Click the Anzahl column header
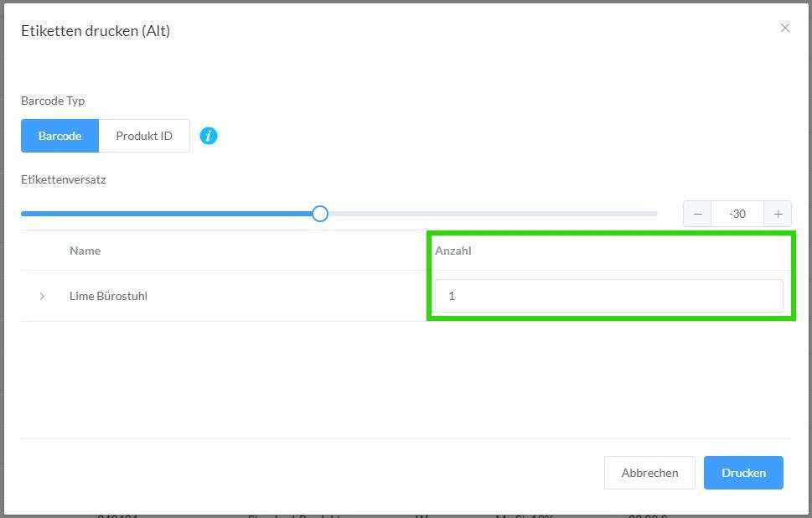This screenshot has height=518, width=812. point(453,251)
